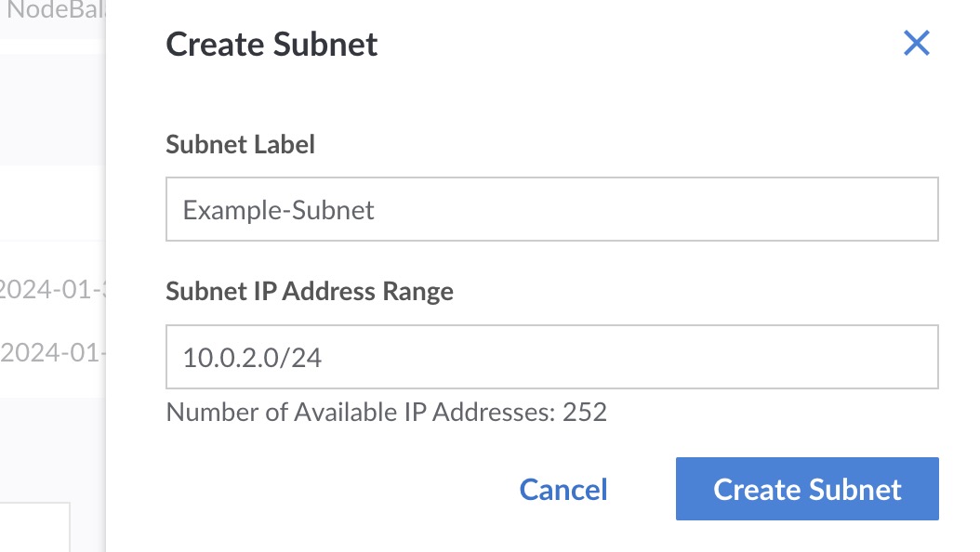
Task: Click the blue Create Subnet button
Action: 806,489
